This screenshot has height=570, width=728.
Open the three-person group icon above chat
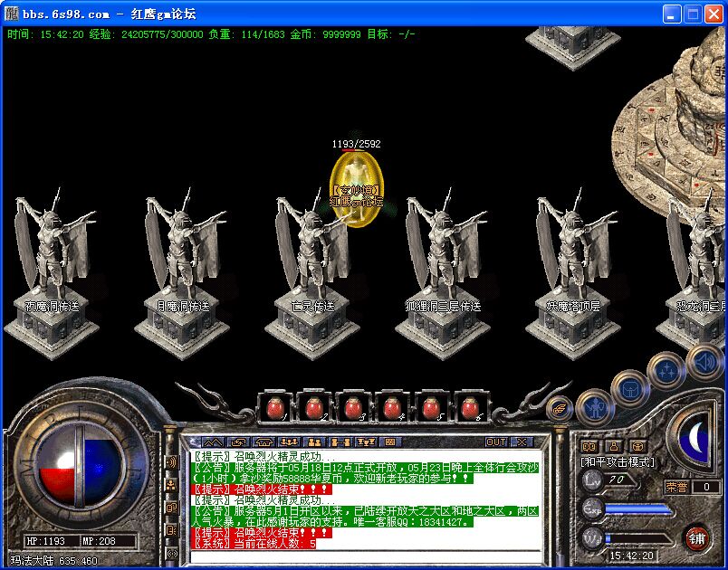coord(290,442)
